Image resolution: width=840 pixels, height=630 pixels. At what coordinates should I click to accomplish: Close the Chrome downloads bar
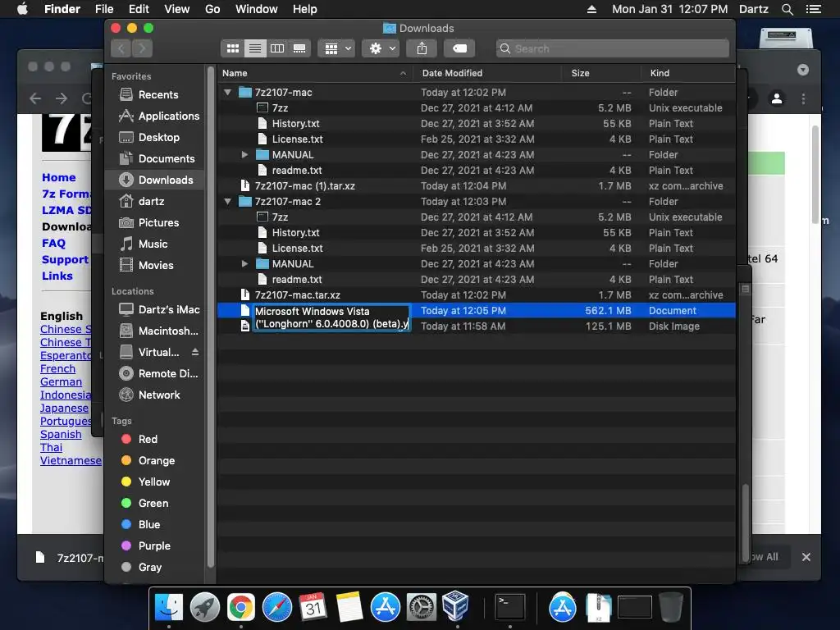[x=806, y=557]
